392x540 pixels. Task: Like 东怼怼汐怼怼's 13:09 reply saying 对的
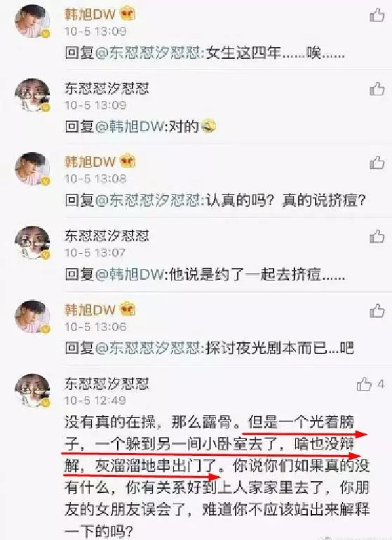377,89
